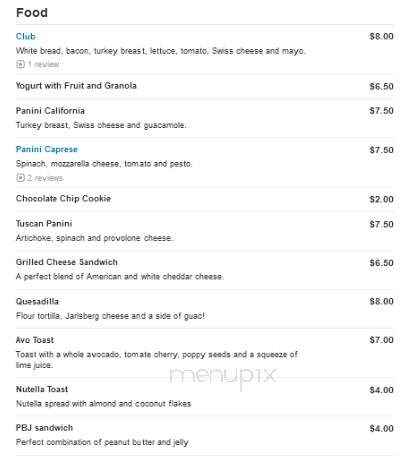Open the Panini Caprese item link
This screenshot has width=402, height=458.
click(47, 149)
